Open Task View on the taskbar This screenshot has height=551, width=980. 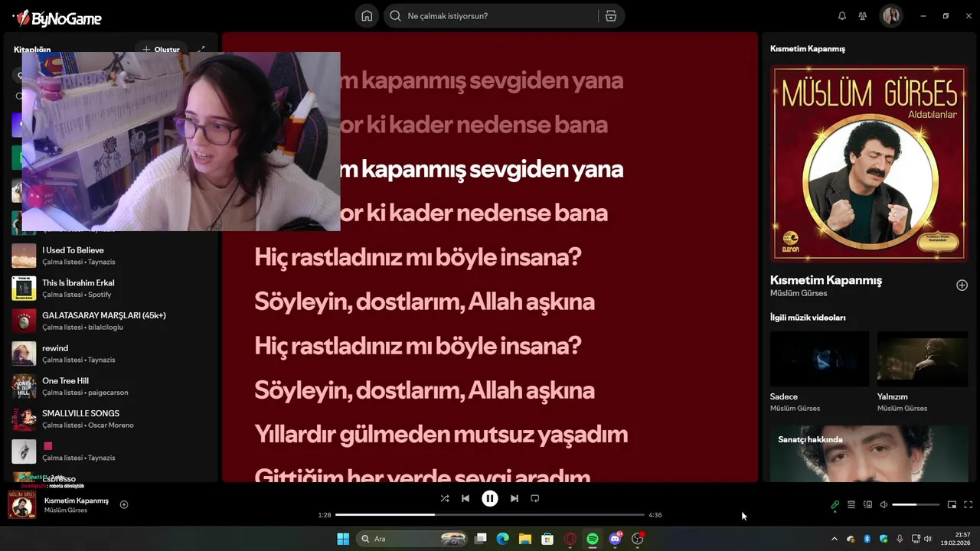[481, 539]
